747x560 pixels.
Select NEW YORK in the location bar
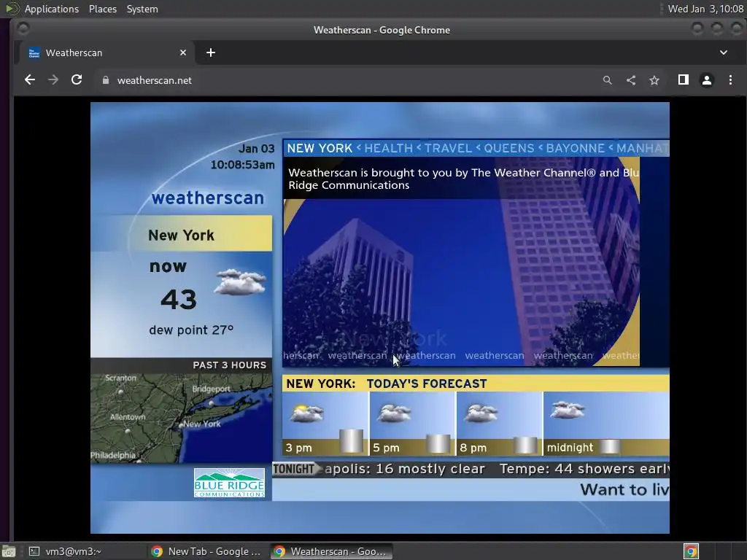point(320,148)
